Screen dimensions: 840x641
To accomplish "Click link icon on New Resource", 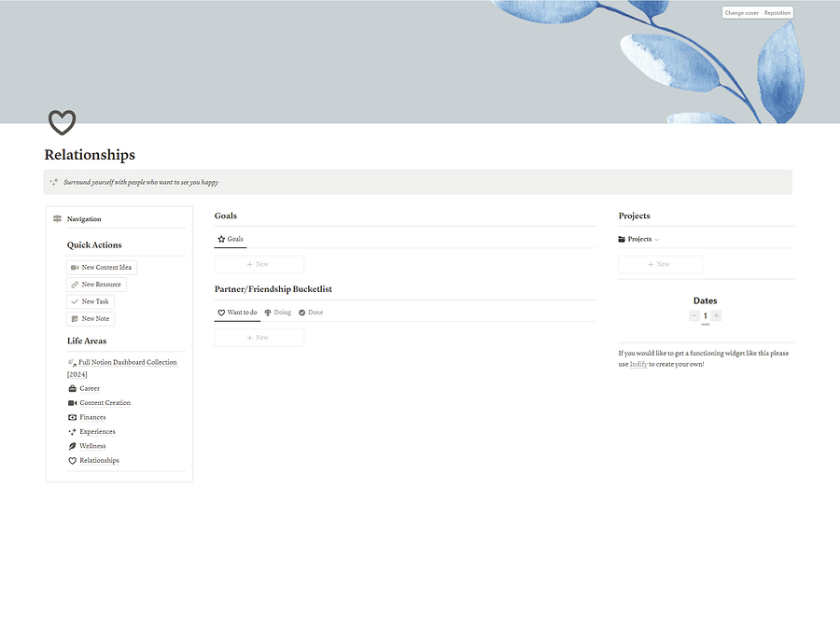I will click(x=75, y=285).
